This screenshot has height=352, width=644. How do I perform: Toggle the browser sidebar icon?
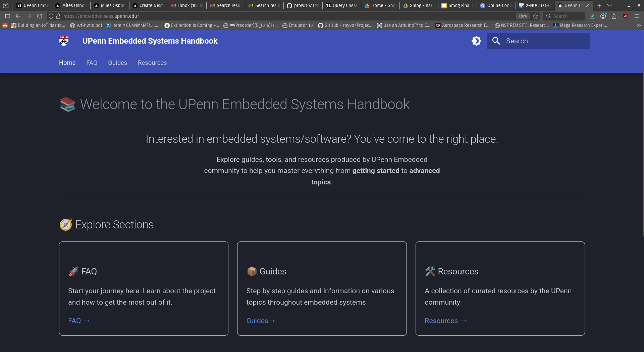(x=7, y=16)
